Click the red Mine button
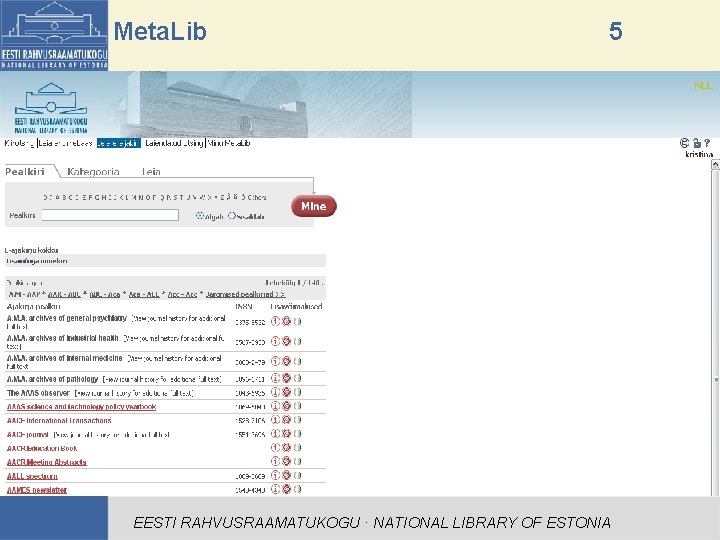The height and width of the screenshot is (540, 720). 314,206
